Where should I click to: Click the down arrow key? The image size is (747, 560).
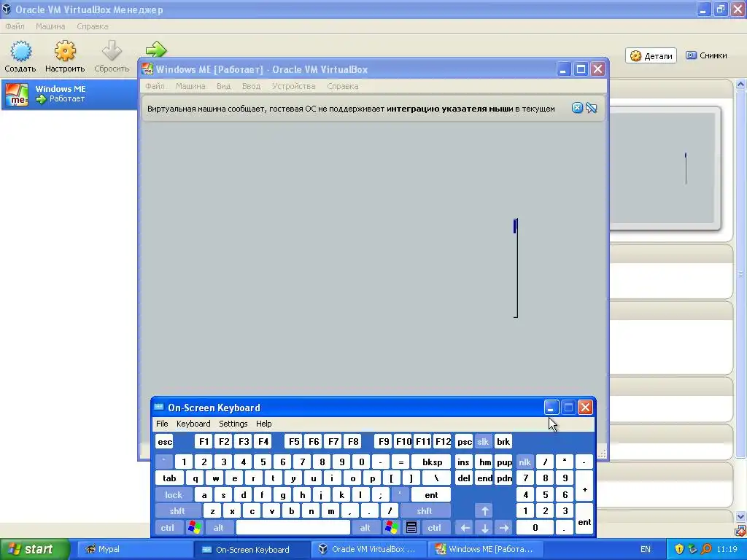(484, 528)
